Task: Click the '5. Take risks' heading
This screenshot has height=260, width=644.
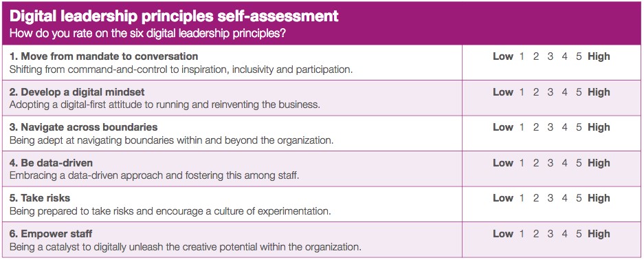Action: (x=39, y=198)
